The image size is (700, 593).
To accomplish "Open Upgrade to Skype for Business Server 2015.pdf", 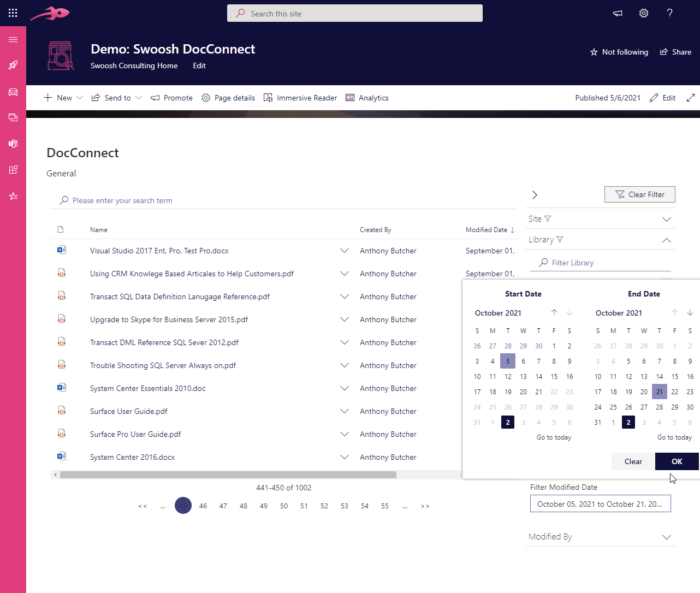I will click(x=169, y=319).
